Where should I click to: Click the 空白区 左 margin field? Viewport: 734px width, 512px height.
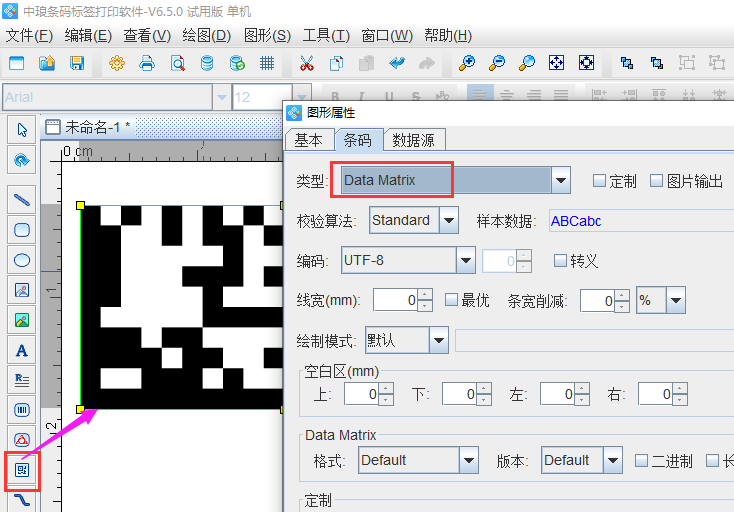click(558, 394)
